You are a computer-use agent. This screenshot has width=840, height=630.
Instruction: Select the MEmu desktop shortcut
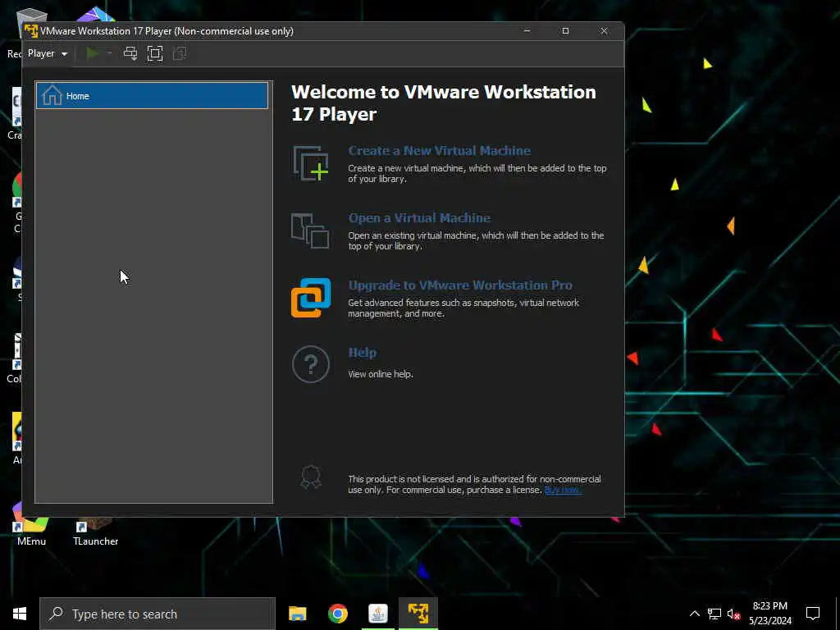[31, 525]
